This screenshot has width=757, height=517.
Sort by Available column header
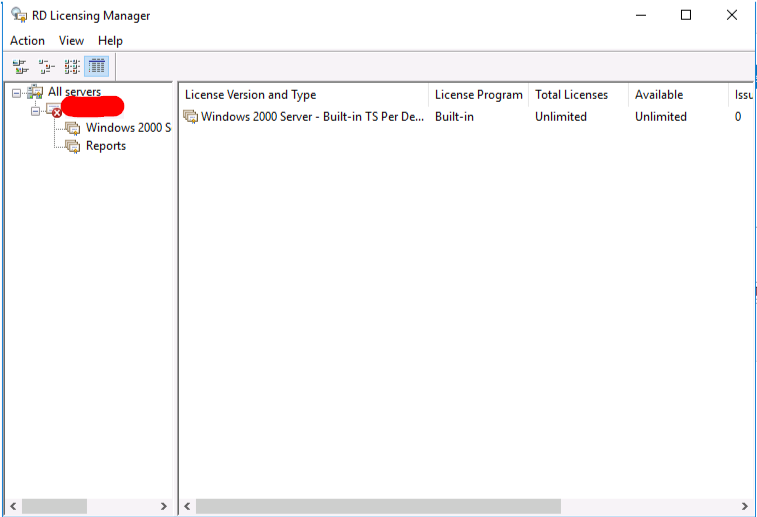[678, 95]
